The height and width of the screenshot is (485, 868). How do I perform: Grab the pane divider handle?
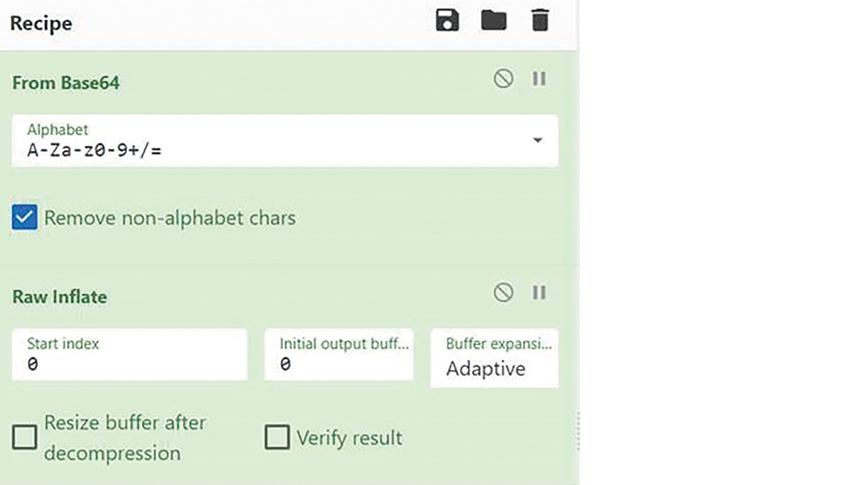pos(578,431)
